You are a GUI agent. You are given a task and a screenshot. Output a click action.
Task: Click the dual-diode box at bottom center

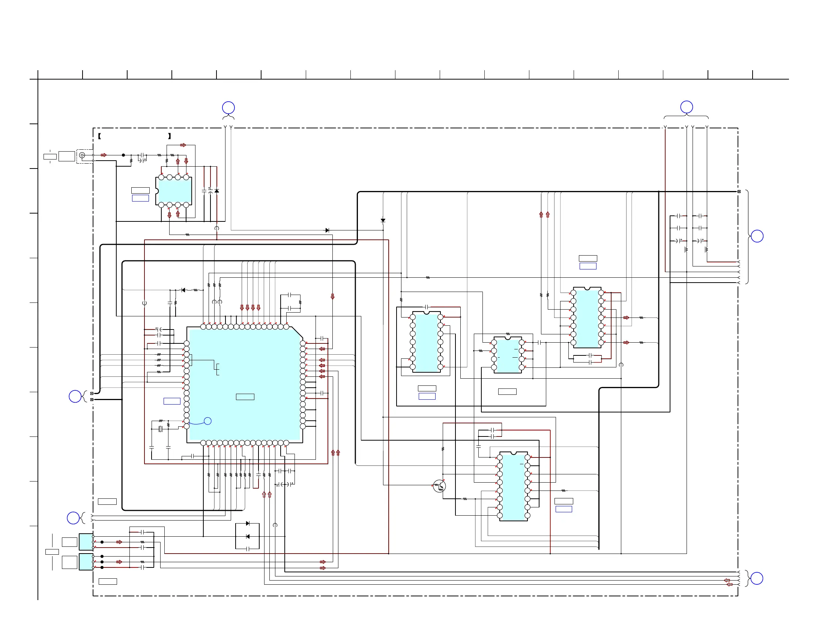247,536
